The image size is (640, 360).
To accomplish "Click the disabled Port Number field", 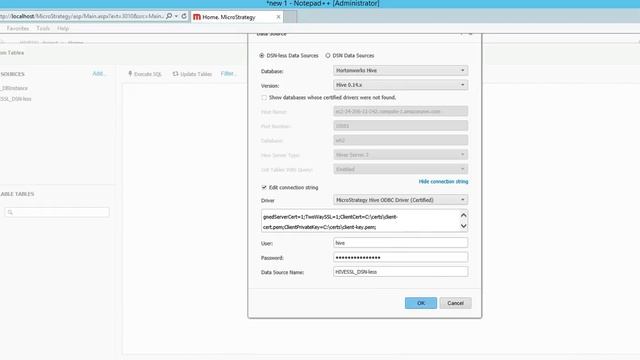I will (400, 126).
